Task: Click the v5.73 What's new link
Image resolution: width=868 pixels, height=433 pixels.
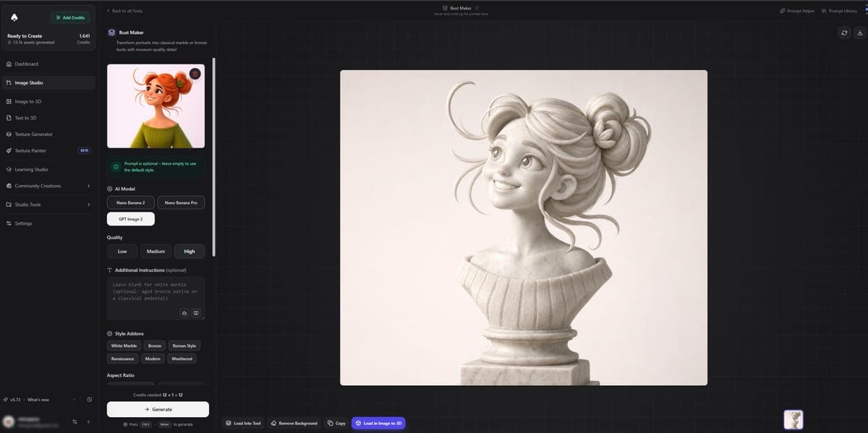Action: (x=27, y=400)
